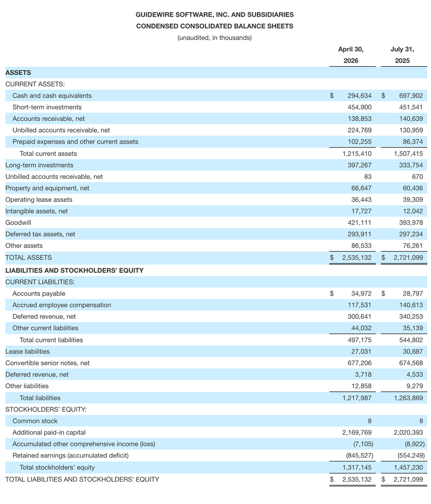Click the 'July 31,' column header
Viewport: 431px width, 504px height.
[x=402, y=49]
